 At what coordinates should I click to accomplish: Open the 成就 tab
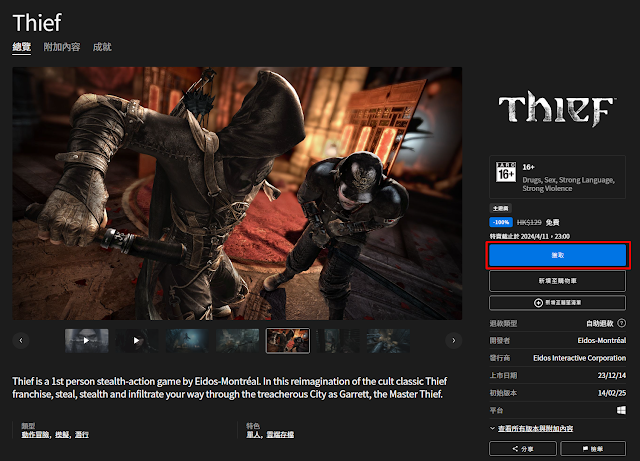[102, 47]
